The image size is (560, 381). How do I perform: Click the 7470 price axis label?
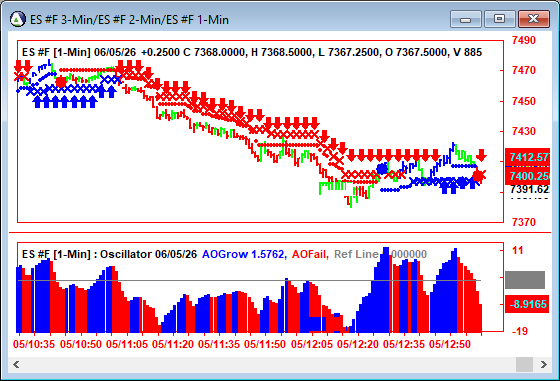point(524,70)
